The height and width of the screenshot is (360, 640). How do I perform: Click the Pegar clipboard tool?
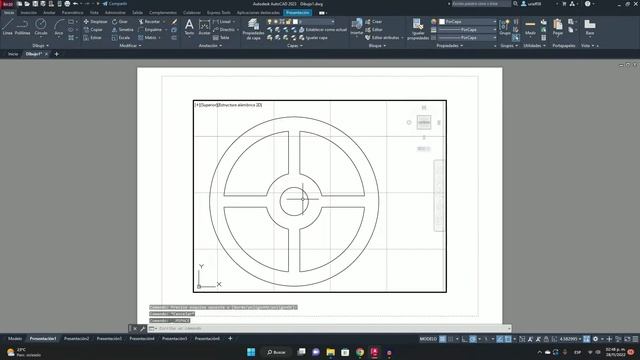pyautogui.click(x=558, y=27)
